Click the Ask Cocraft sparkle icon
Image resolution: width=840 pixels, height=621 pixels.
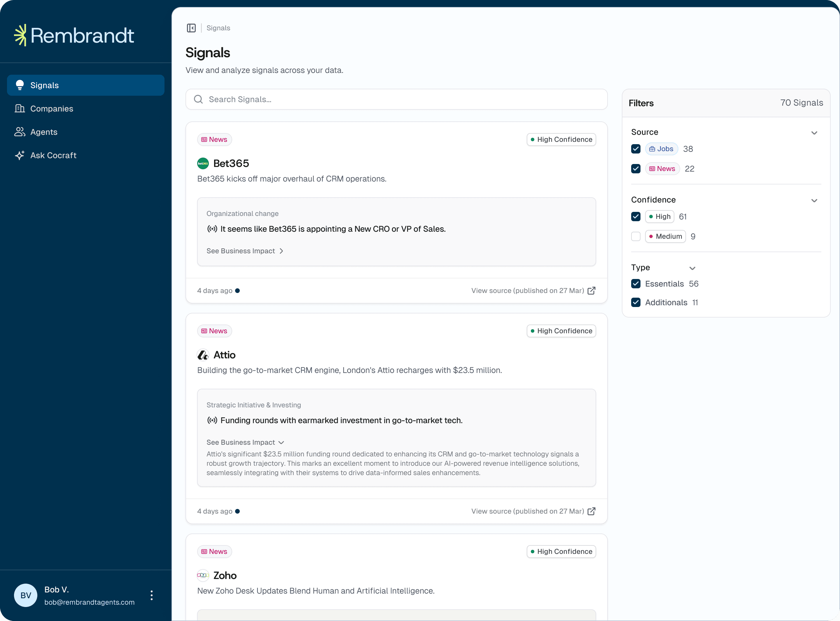[20, 155]
